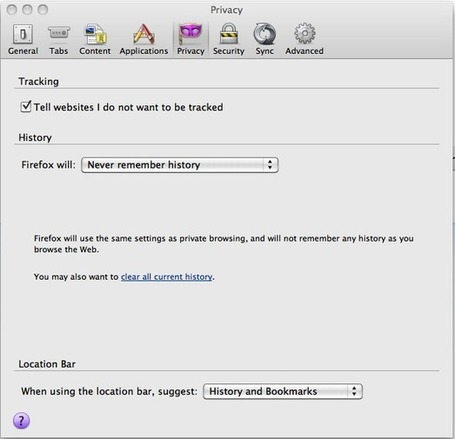The width and height of the screenshot is (455, 439).
Task: Click the 'Firefox will:' label
Action: [48, 165]
